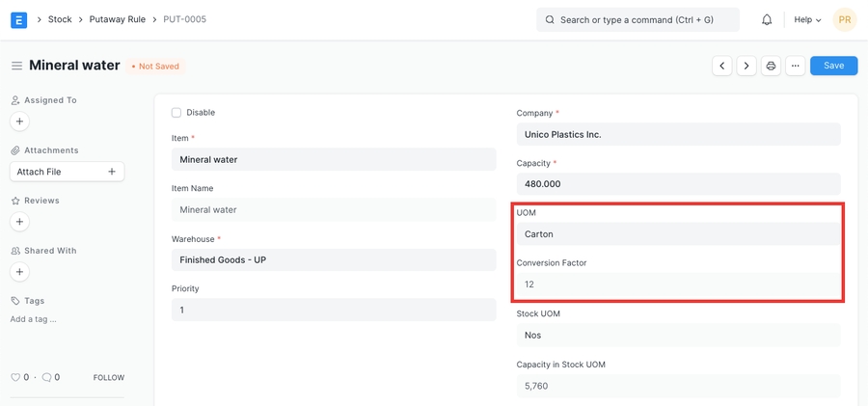This screenshot has height=406, width=868.
Task: Open the three-dot more options menu
Action: [795, 66]
